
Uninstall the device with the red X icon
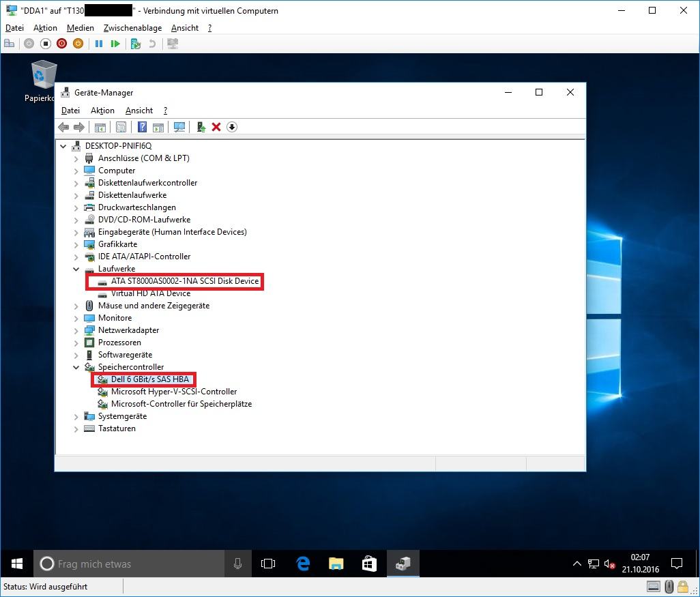216,128
